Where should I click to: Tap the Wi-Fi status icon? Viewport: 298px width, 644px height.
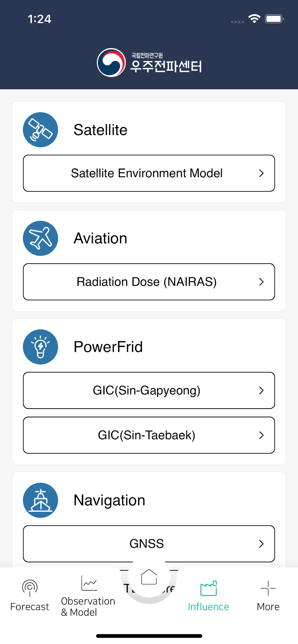pos(254,19)
